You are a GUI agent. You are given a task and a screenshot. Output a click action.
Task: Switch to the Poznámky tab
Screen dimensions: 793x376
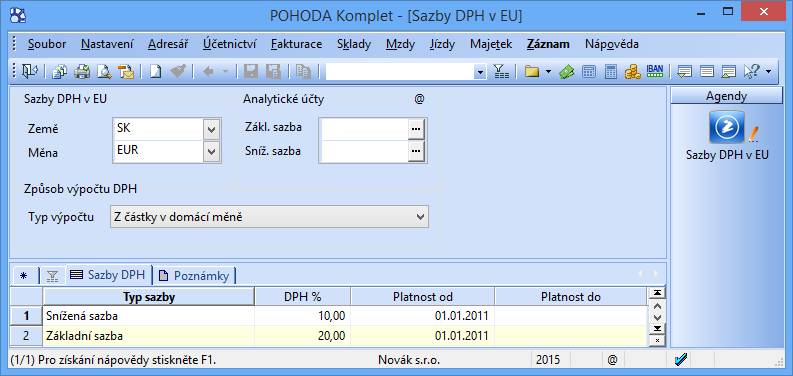[x=194, y=276]
